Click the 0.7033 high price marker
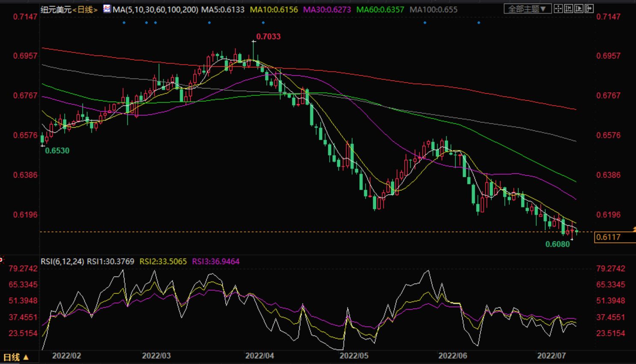Screen dimensions: 636x364 click(268, 37)
